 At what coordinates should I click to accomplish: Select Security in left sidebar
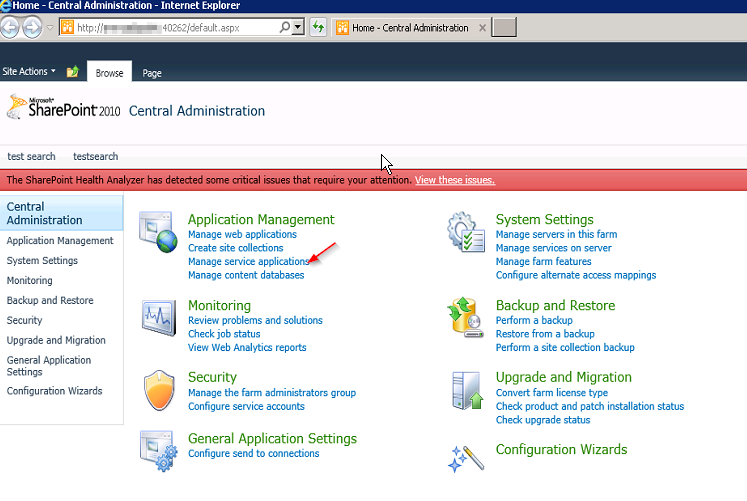24,321
